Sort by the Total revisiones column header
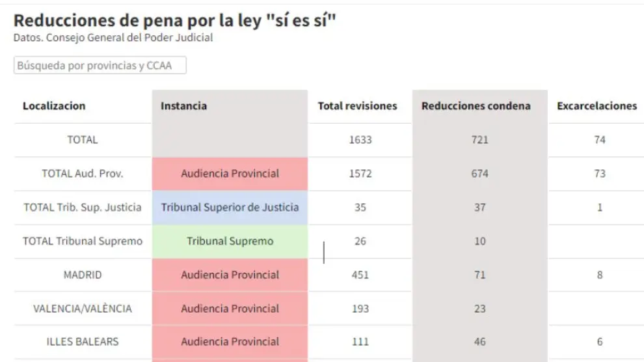 pyautogui.click(x=357, y=106)
